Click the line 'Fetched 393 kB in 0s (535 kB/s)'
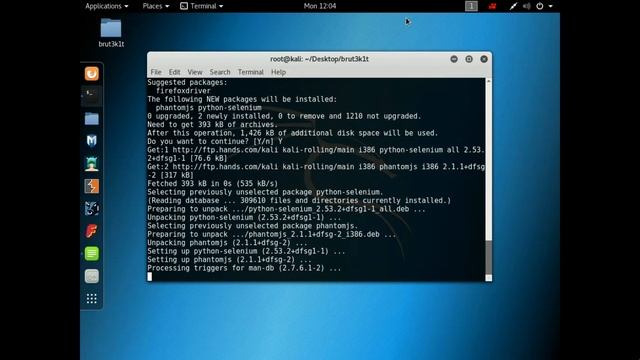 (x=212, y=184)
